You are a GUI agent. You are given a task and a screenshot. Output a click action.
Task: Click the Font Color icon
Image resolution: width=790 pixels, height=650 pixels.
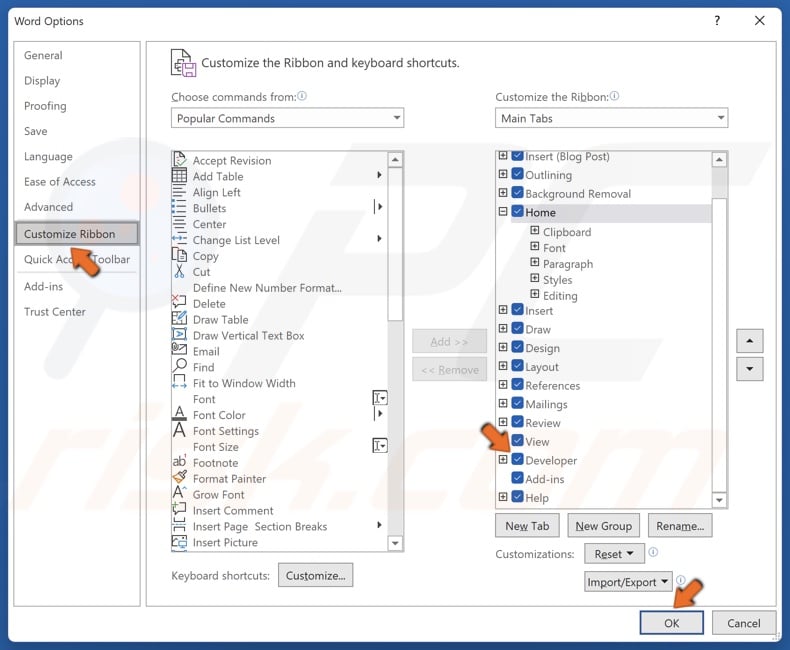[x=179, y=414]
